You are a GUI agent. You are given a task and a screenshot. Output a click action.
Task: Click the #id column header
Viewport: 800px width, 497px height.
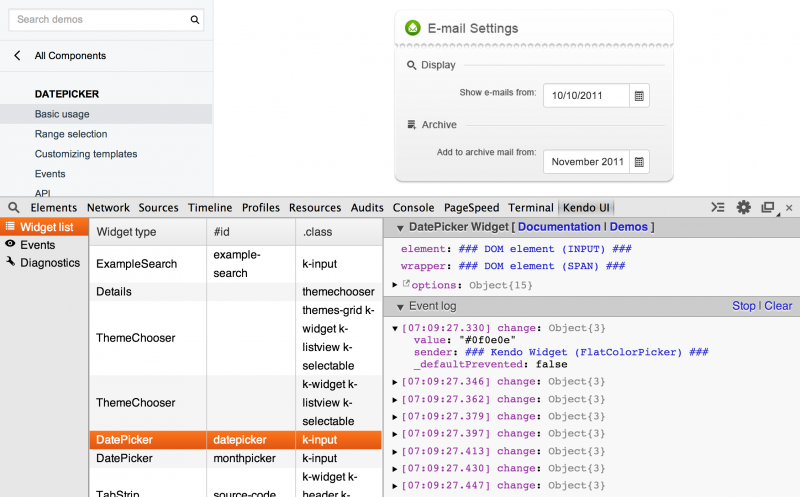(251, 232)
